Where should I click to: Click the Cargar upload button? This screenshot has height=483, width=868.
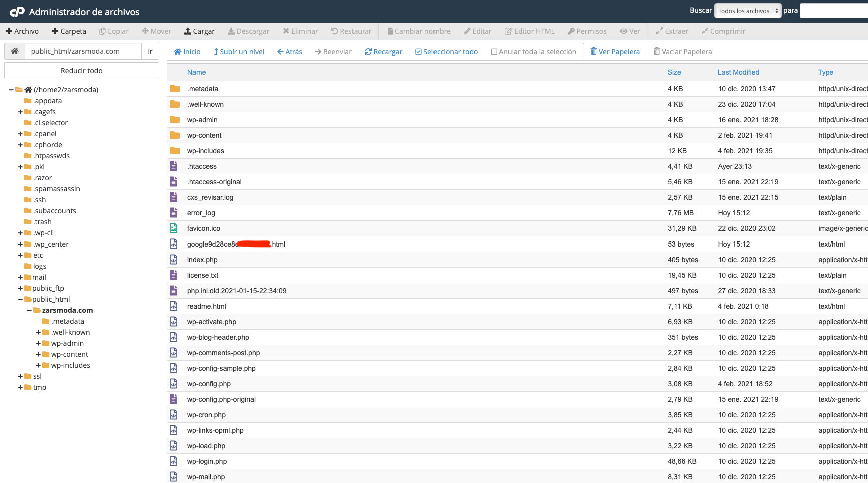coord(199,31)
